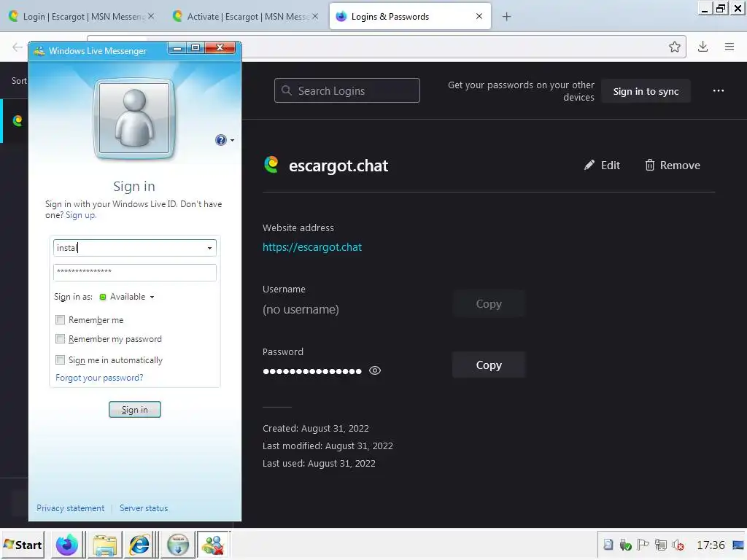Click the Messenger Sign in button

135,410
